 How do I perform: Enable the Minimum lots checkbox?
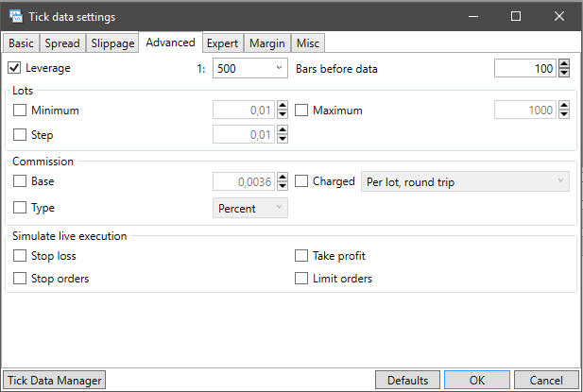(x=20, y=110)
